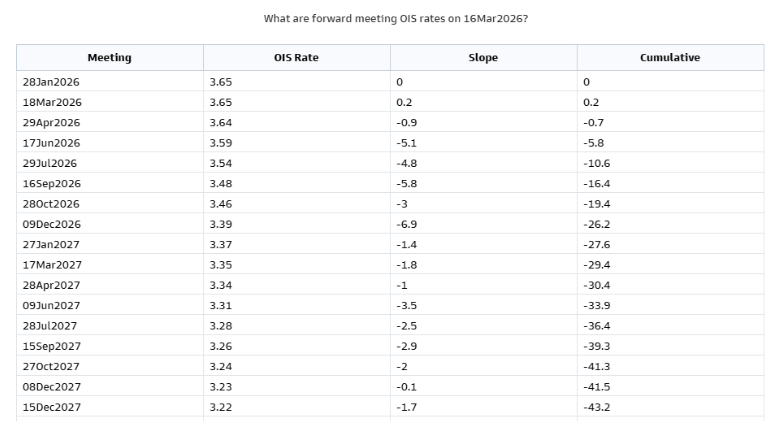Click the -41.3 cumulative value cell
Image resolution: width=780 pixels, height=437 pixels.
coord(596,366)
